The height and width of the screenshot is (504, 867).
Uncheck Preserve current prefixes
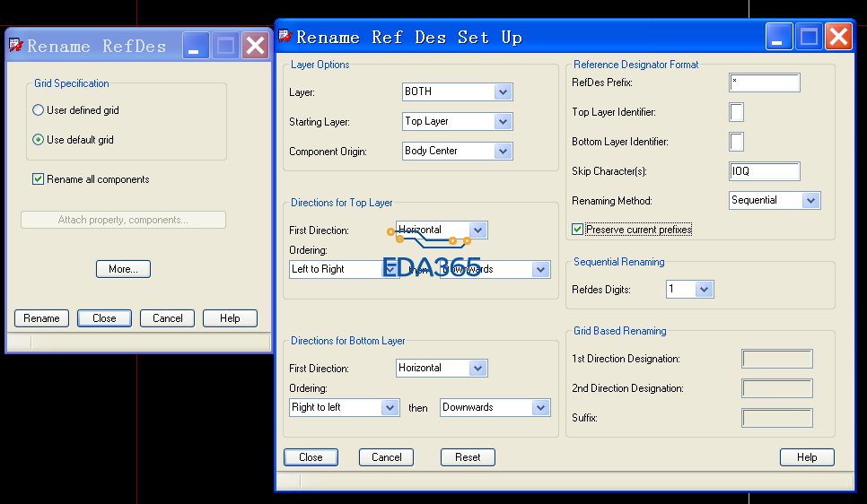pos(577,230)
